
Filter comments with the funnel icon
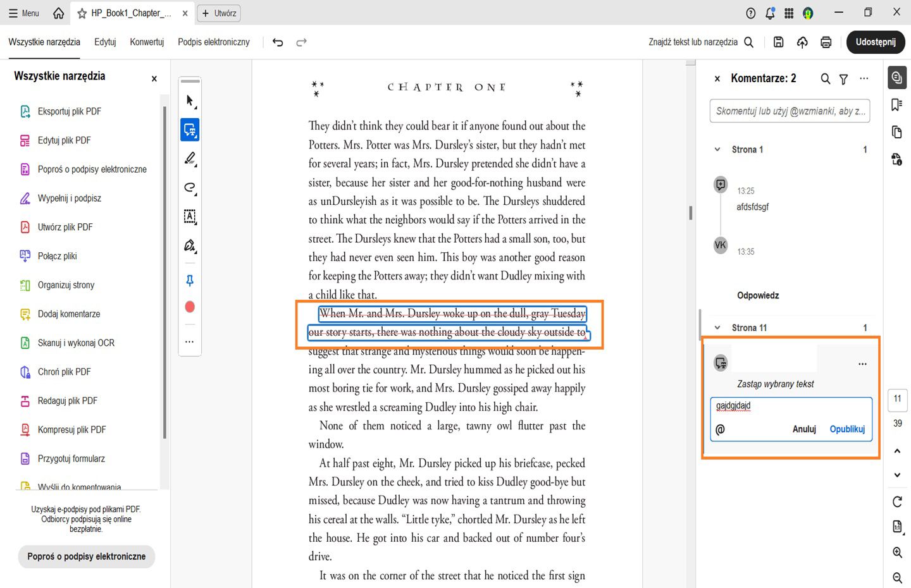click(843, 79)
